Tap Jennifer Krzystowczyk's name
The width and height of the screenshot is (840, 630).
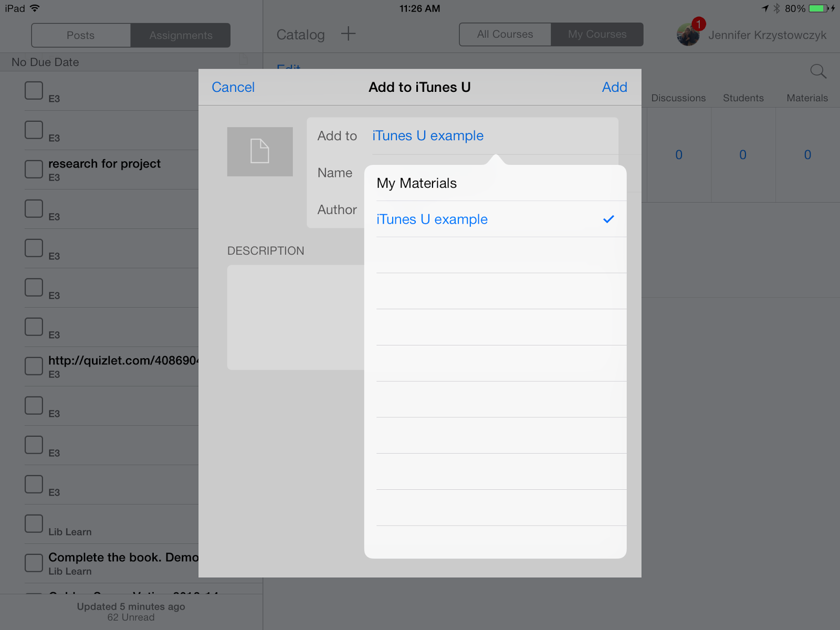tap(767, 35)
